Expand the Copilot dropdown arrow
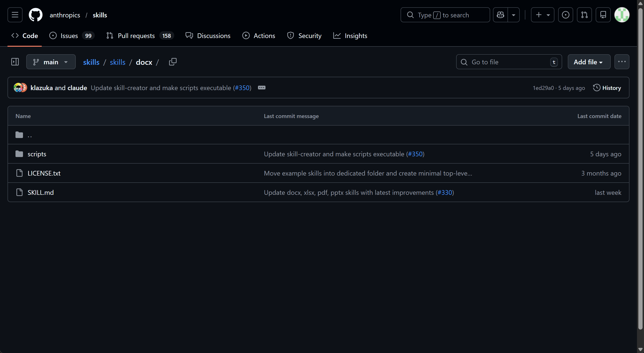Viewport: 644px width, 353px height. pyautogui.click(x=514, y=15)
